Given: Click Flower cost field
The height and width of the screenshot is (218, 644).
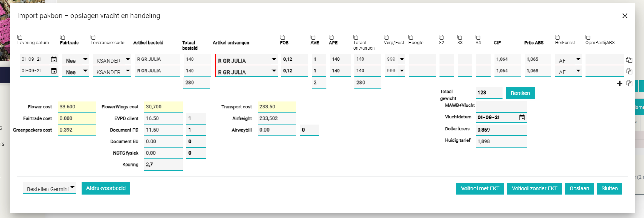Looking at the screenshot, I should [x=77, y=107].
